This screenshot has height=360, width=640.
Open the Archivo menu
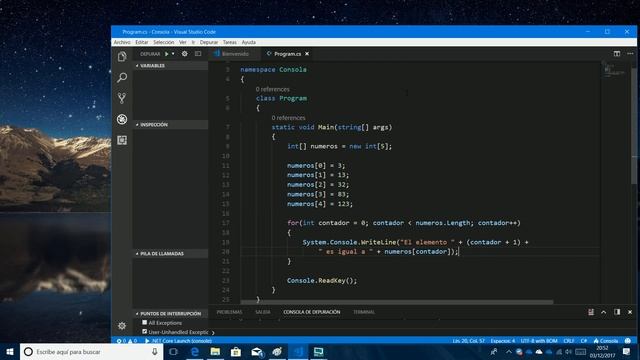(122, 42)
